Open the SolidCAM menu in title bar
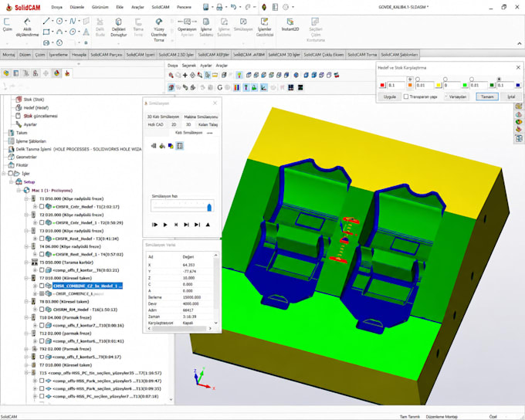 click(x=161, y=7)
